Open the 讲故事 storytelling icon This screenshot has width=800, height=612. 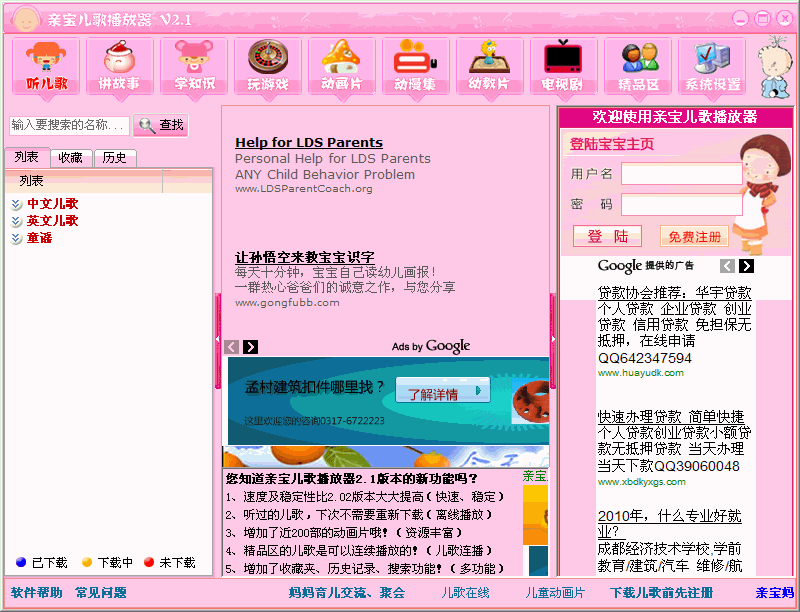click(x=120, y=66)
